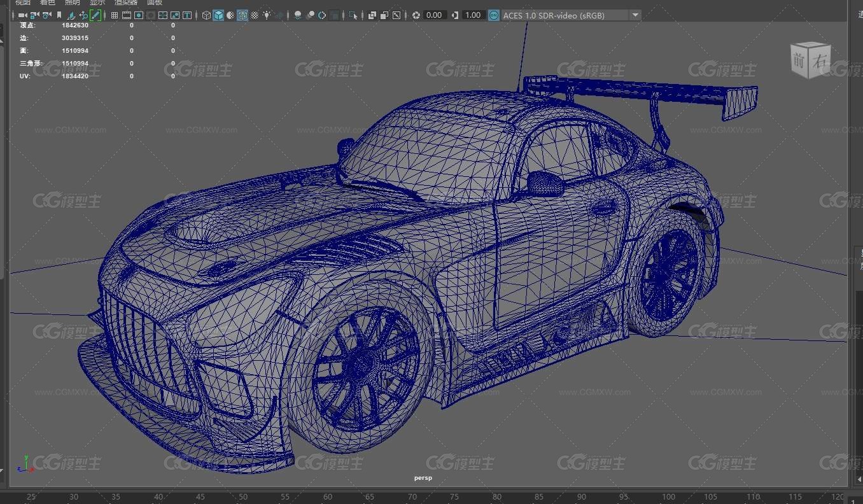This screenshot has height=504, width=863.
Task: Click the Shadows icon
Action: (x=278, y=15)
